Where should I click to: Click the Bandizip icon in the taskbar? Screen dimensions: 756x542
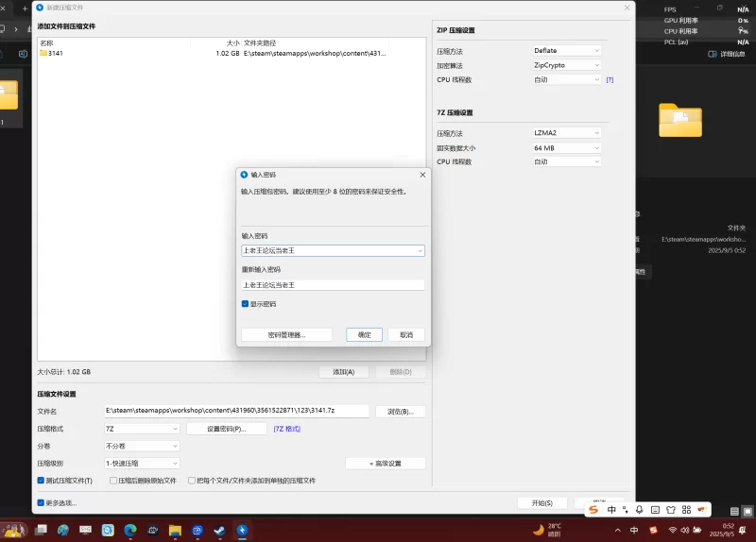point(242,531)
